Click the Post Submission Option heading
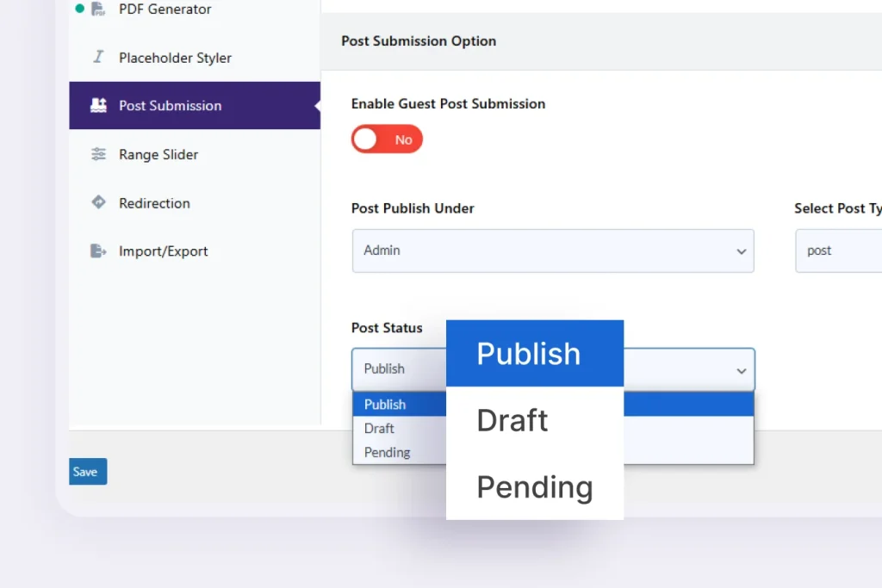882x588 pixels. coord(419,41)
